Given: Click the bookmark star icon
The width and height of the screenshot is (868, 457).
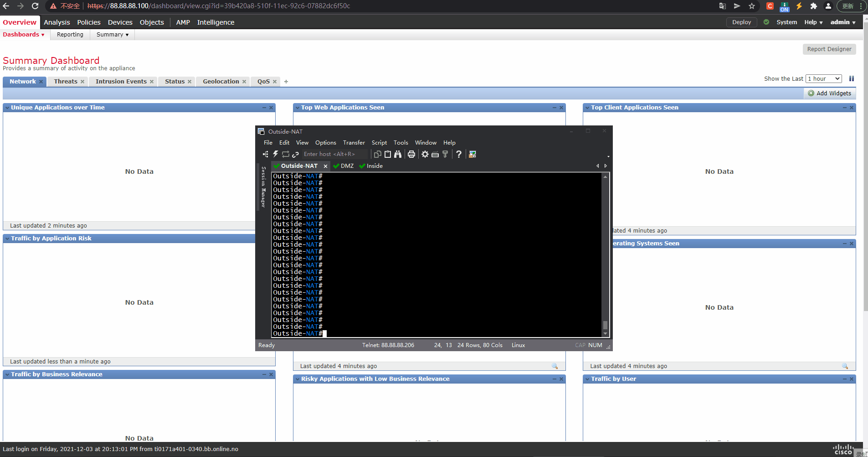Looking at the screenshot, I should [752, 6].
